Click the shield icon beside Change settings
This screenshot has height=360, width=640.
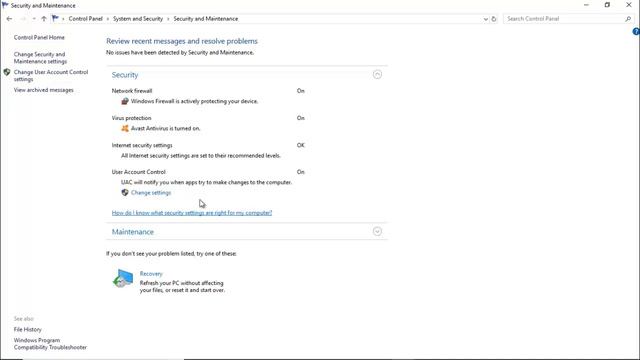click(x=125, y=192)
